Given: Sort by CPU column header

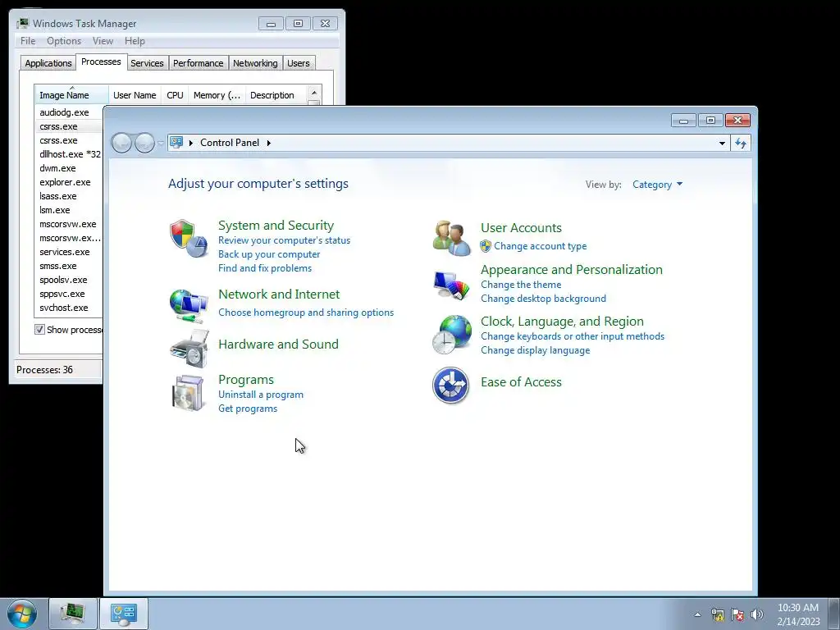Looking at the screenshot, I should [x=175, y=95].
